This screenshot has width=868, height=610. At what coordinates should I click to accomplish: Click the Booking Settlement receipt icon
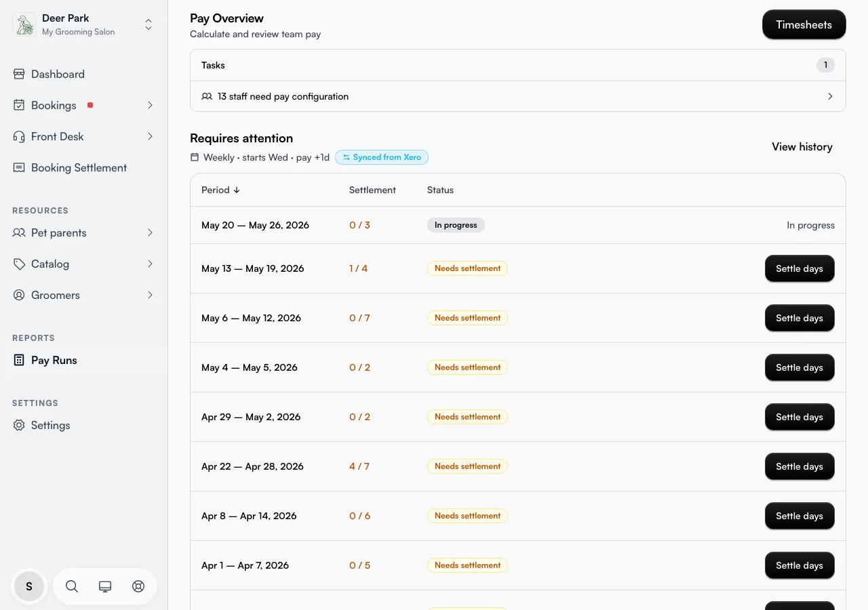click(x=19, y=168)
